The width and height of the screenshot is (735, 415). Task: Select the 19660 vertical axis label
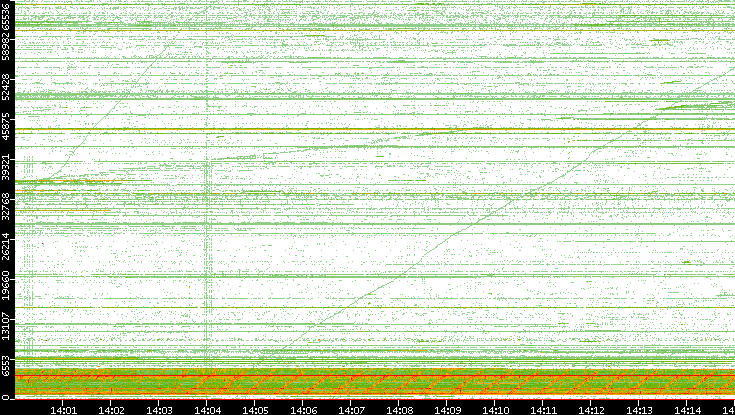[x=5, y=286]
